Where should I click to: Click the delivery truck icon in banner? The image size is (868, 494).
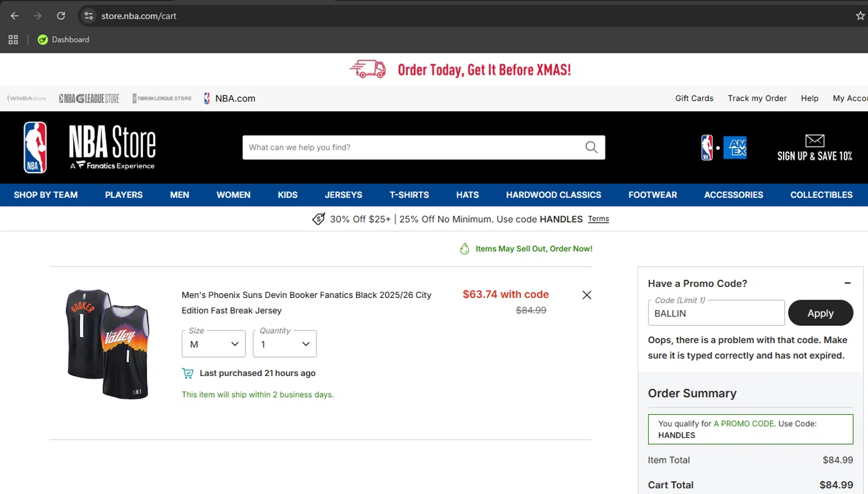(368, 69)
